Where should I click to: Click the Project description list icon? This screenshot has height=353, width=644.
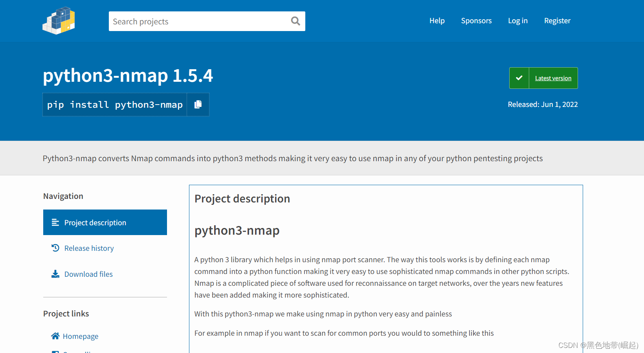click(x=55, y=222)
